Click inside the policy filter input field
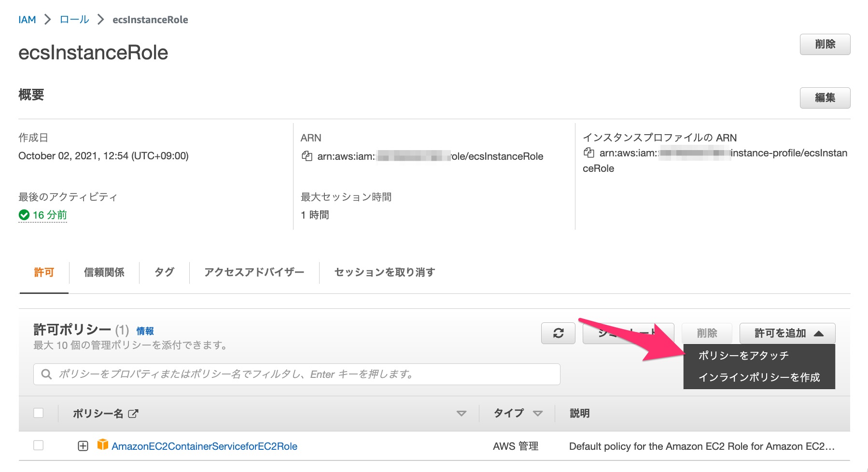Viewport: 868px width, 472px height. pyautogui.click(x=241, y=374)
